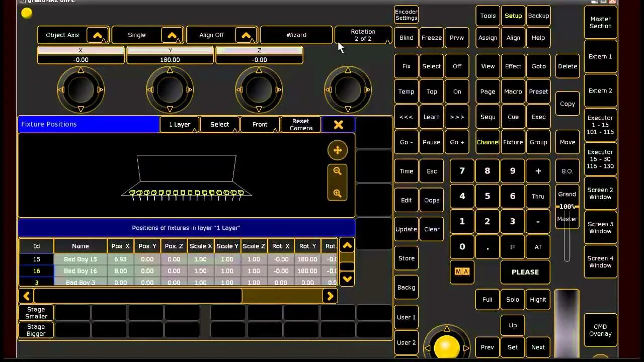This screenshot has width=644, height=362.
Task: Show Executor 1 - 15 section
Action: coord(600,125)
